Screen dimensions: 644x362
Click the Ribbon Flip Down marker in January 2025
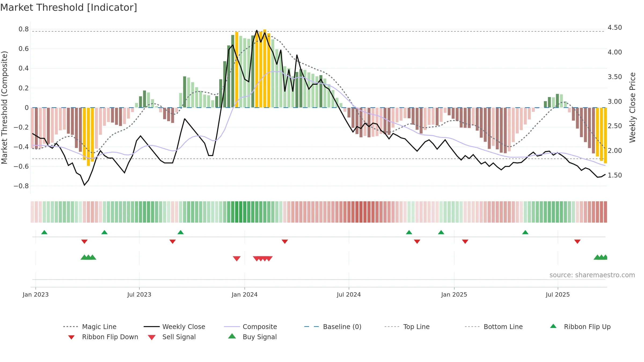(x=465, y=242)
